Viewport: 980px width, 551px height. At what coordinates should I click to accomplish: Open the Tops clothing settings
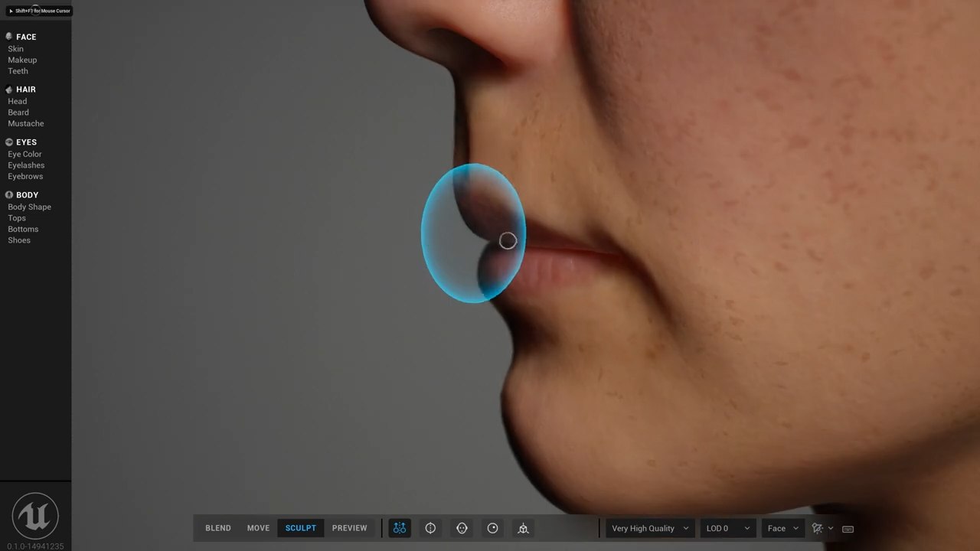(17, 218)
